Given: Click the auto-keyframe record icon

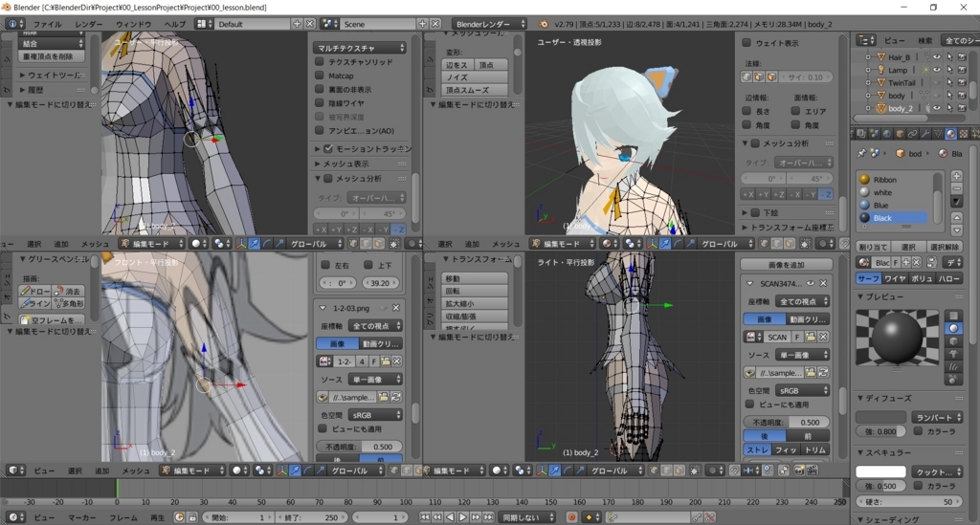Looking at the screenshot, I should [x=571, y=517].
